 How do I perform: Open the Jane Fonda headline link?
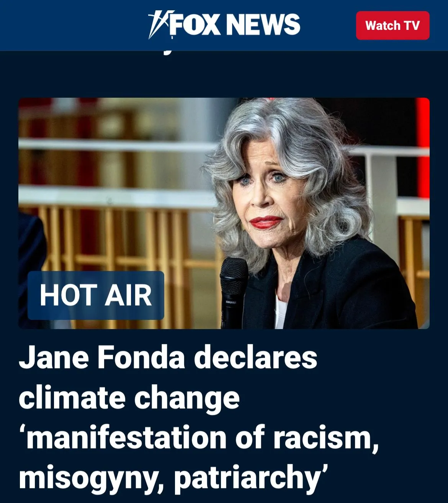[199, 418]
